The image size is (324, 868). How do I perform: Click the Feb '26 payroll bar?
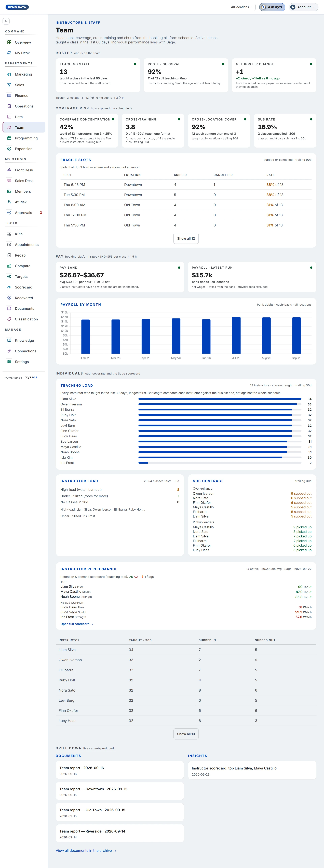(x=86, y=337)
